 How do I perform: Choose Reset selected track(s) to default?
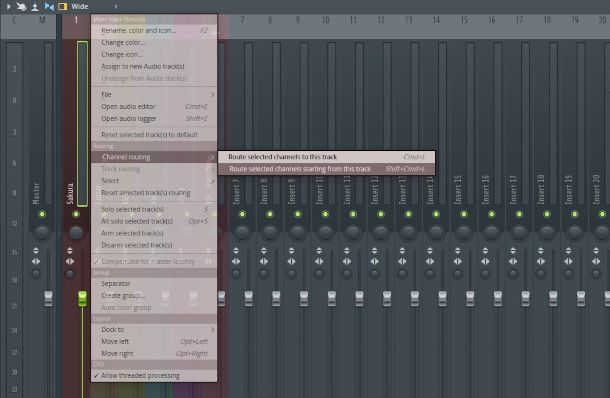[x=154, y=135]
